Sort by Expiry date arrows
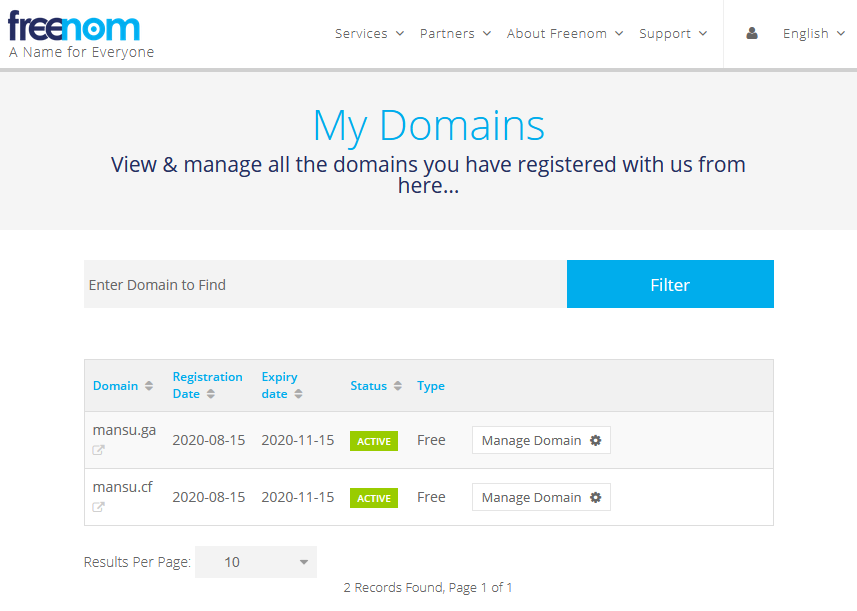Viewport: 857px width, 611px height. [298, 394]
